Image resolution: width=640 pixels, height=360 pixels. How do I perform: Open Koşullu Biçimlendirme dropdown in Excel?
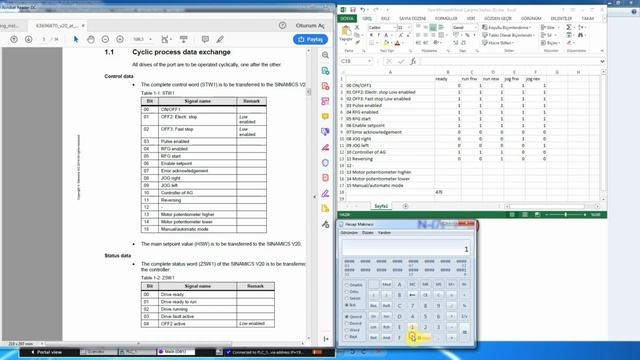click(507, 27)
